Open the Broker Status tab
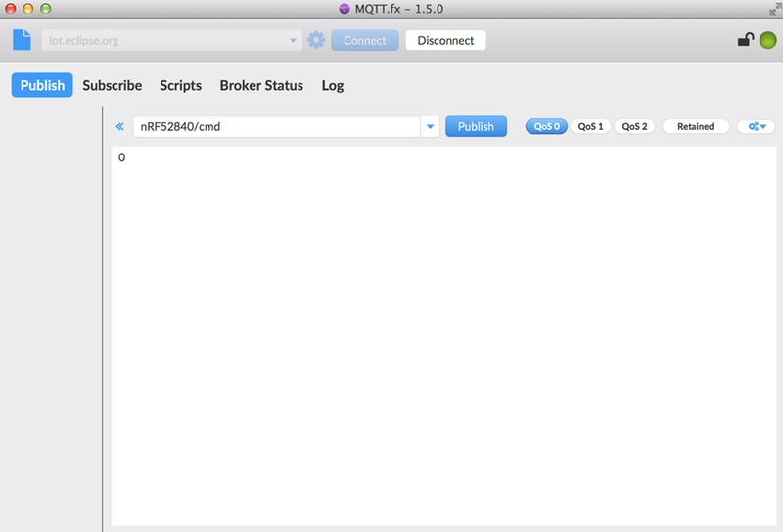Image resolution: width=783 pixels, height=532 pixels. pos(261,85)
